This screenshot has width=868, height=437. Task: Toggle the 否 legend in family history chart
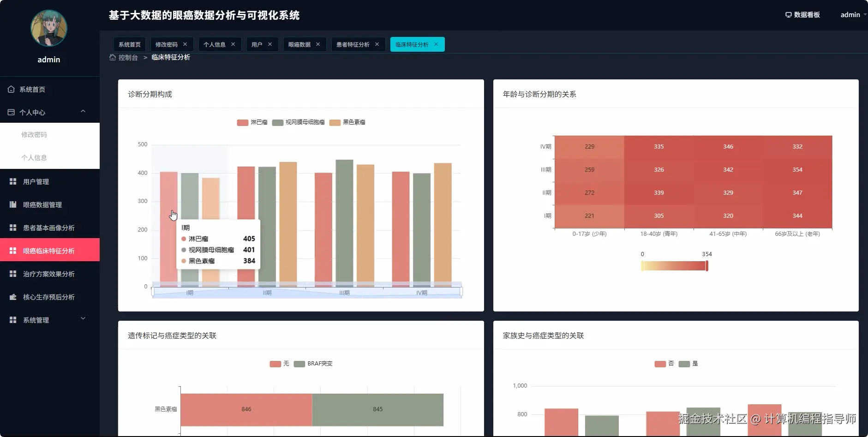tap(664, 364)
